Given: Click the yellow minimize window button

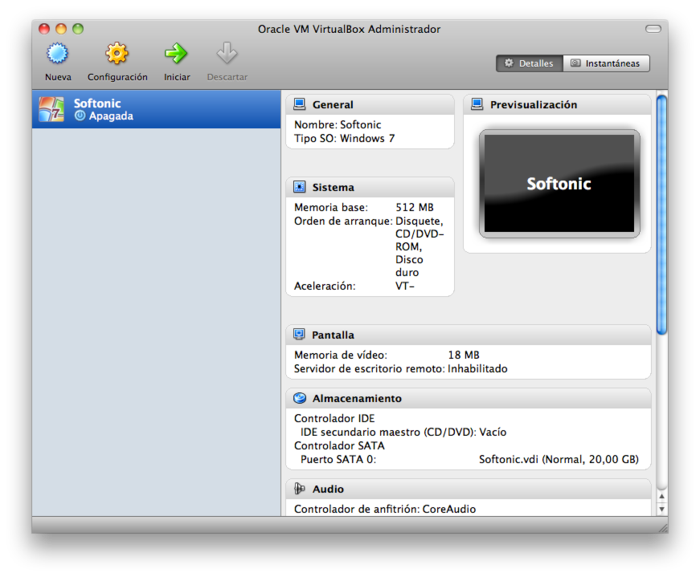Looking at the screenshot, I should coord(61,29).
